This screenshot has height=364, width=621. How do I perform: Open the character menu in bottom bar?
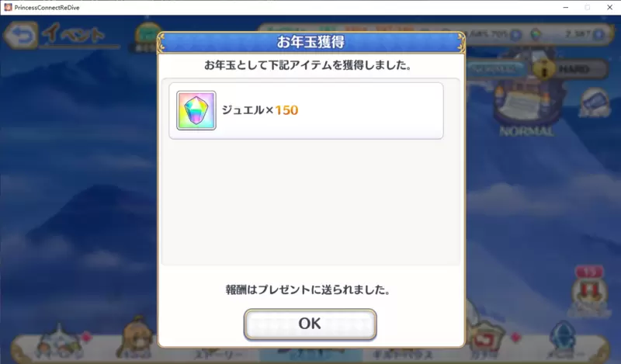click(137, 341)
